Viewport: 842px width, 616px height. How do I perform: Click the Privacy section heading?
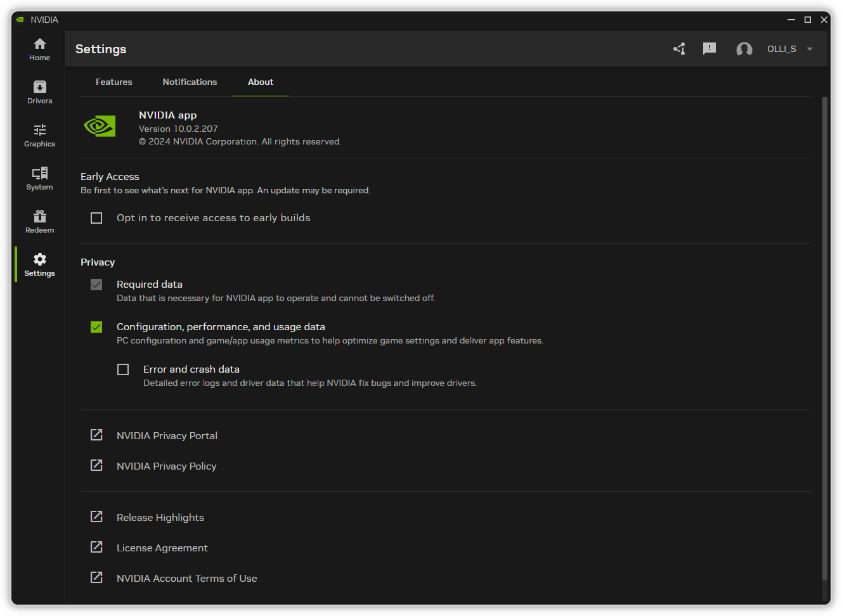tap(98, 262)
